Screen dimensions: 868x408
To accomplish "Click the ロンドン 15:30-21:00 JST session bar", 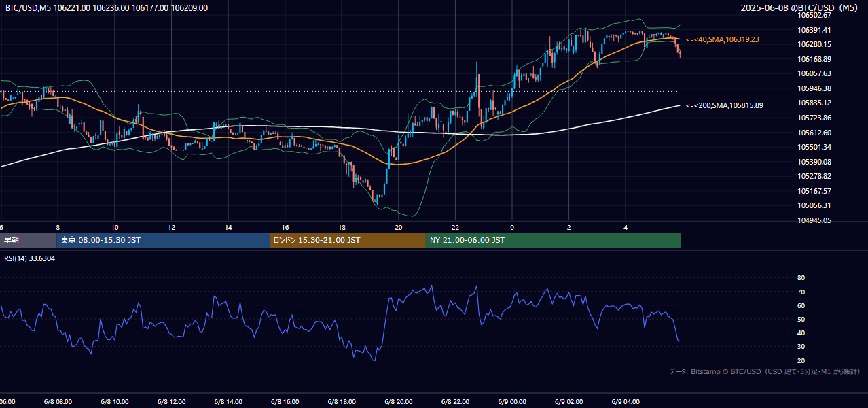I will coord(348,240).
